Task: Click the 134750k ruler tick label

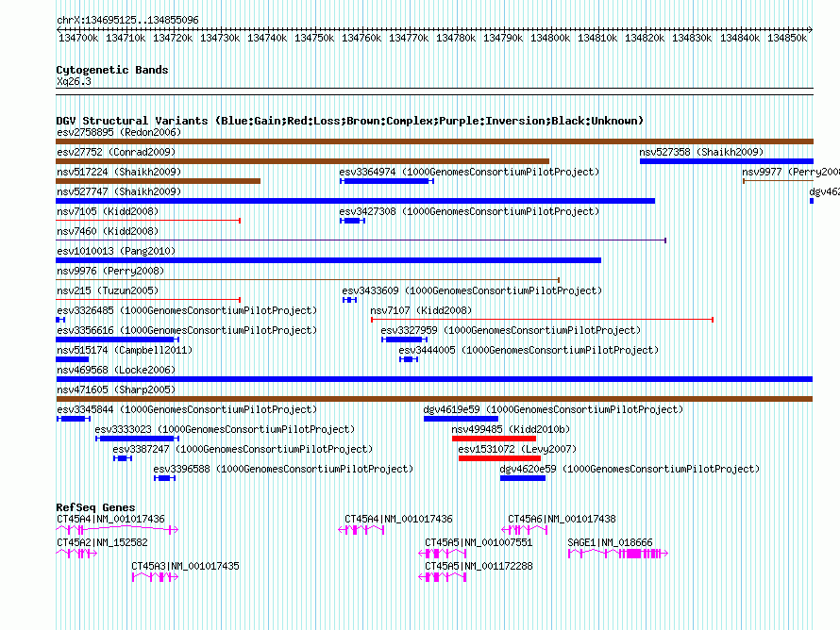Action: tap(314, 38)
